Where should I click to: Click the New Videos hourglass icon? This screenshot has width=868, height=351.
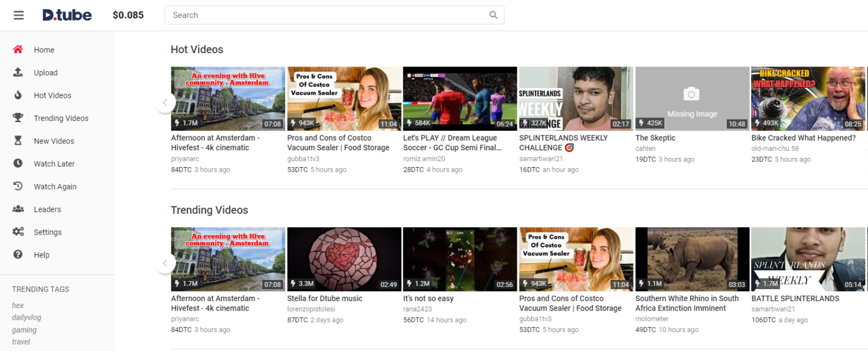tap(18, 141)
